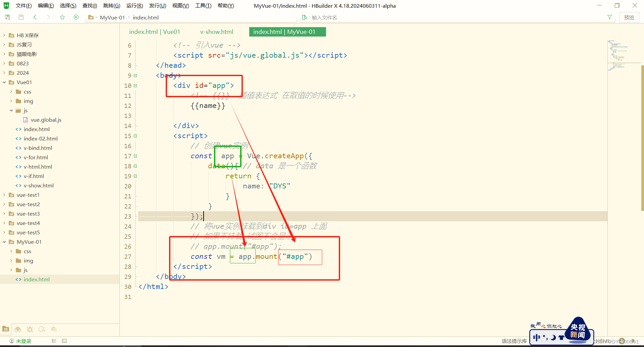Switch to index.html | Vue01 tab
The width and height of the screenshot is (644, 347).
point(155,32)
